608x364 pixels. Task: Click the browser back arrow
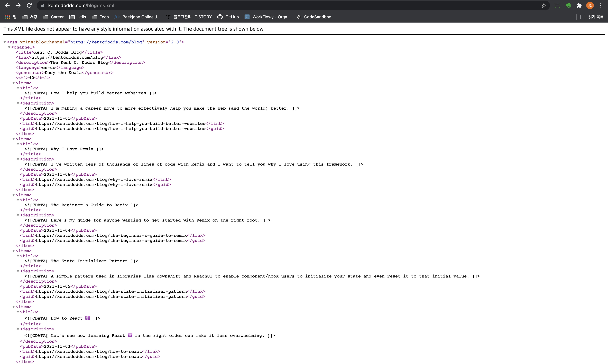(7, 5)
